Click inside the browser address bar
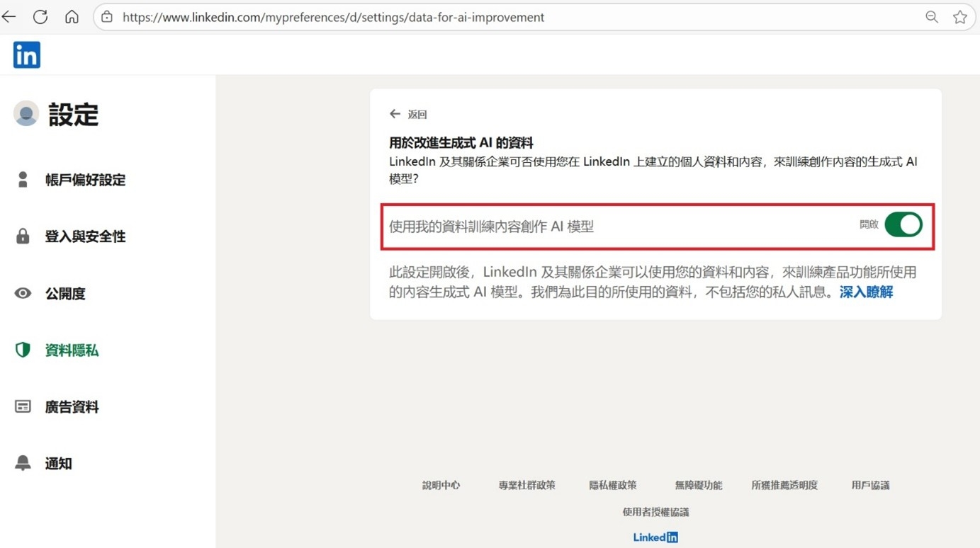Image resolution: width=980 pixels, height=548 pixels. click(x=425, y=16)
